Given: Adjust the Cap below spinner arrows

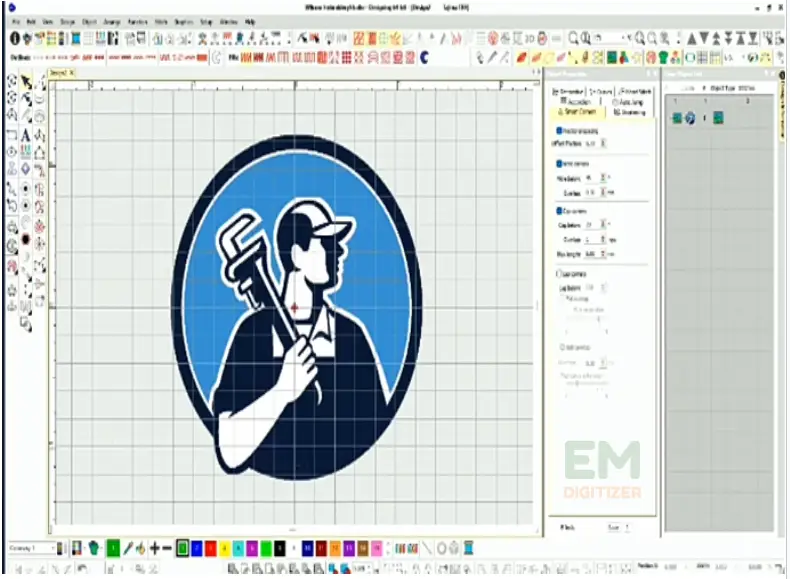Looking at the screenshot, I should coord(603,225).
